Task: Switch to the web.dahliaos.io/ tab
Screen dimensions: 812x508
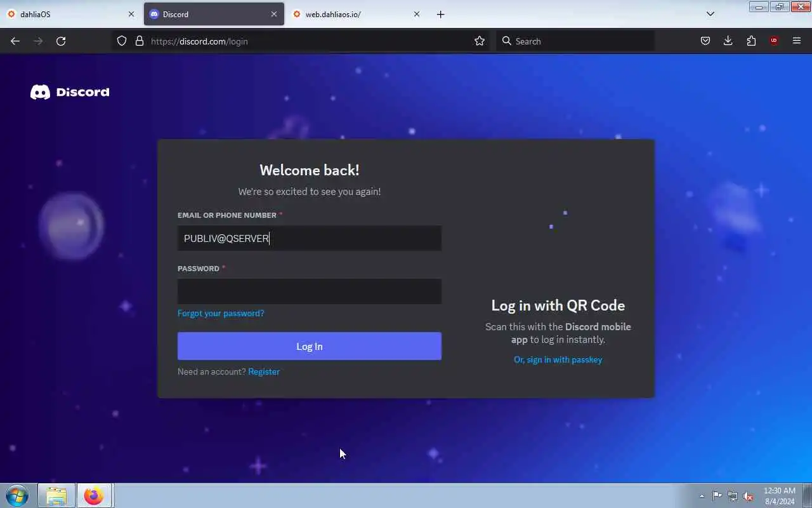Action: point(357,14)
